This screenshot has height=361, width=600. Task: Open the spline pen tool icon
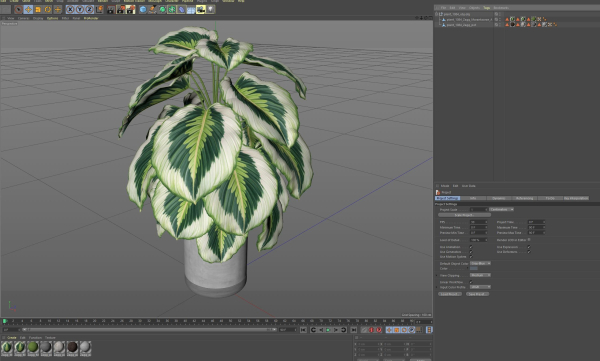click(x=152, y=10)
